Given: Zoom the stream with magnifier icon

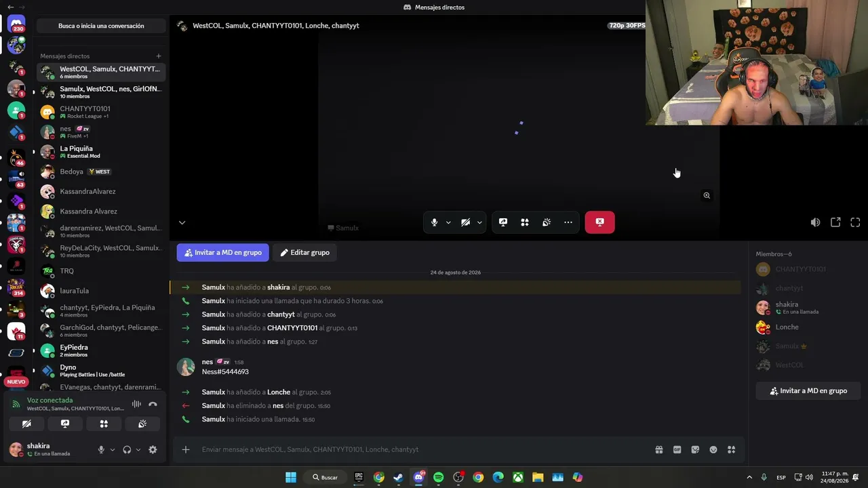Looking at the screenshot, I should coord(707,195).
